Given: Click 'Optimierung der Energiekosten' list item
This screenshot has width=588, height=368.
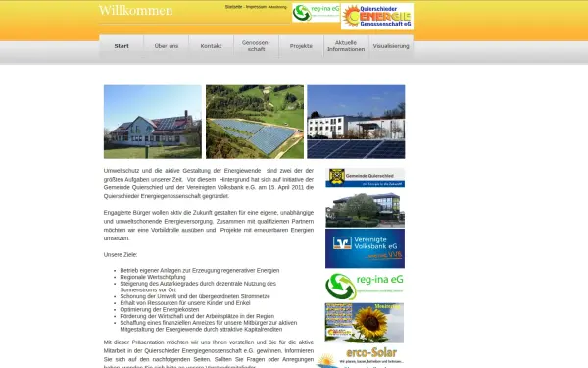Looking at the screenshot, I should [160, 310].
